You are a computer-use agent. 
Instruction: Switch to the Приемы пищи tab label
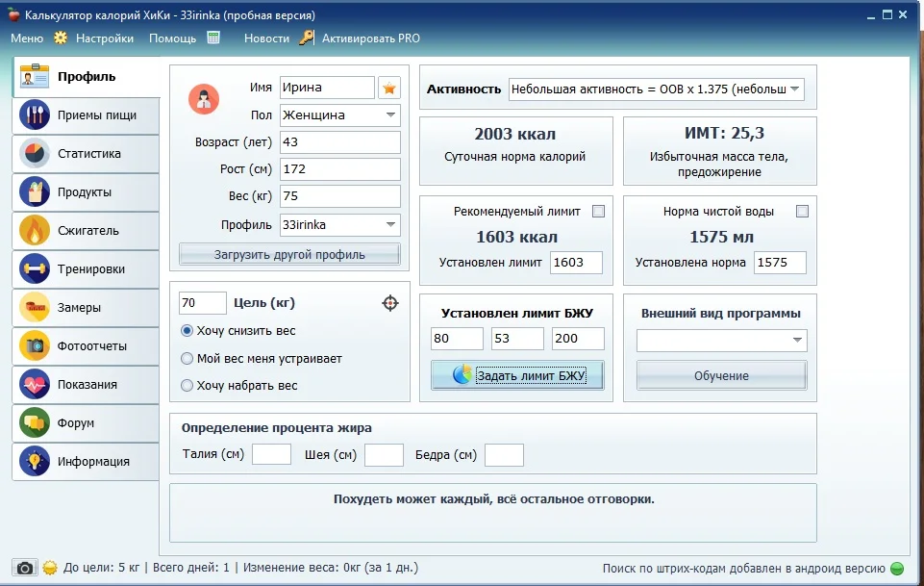coord(97,115)
